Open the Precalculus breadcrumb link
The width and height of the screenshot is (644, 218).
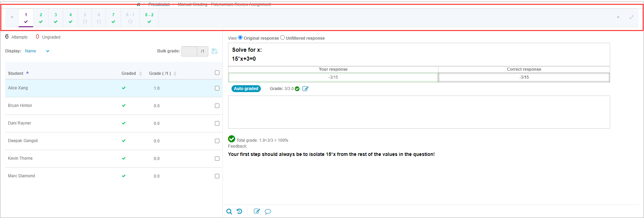coord(159,4)
